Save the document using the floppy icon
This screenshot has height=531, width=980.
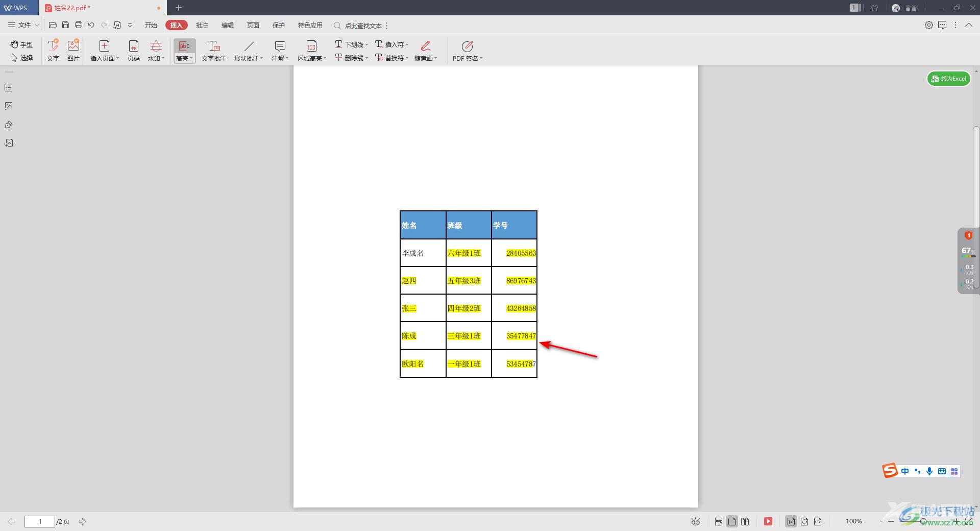click(65, 25)
